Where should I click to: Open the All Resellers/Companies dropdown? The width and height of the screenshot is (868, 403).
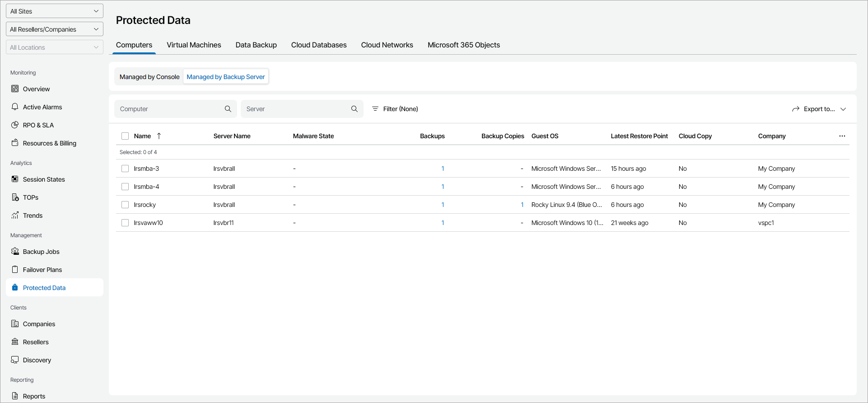54,29
